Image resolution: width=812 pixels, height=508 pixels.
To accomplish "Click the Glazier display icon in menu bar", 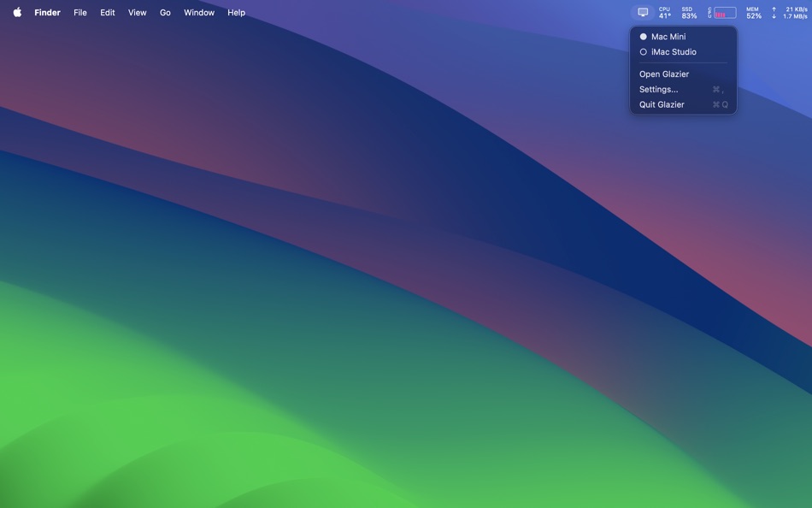I will pos(643,12).
